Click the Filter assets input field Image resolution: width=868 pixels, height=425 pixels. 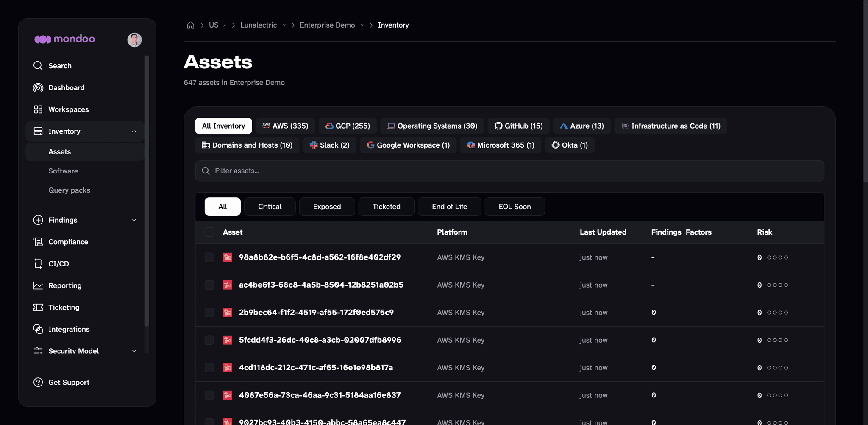tap(509, 171)
